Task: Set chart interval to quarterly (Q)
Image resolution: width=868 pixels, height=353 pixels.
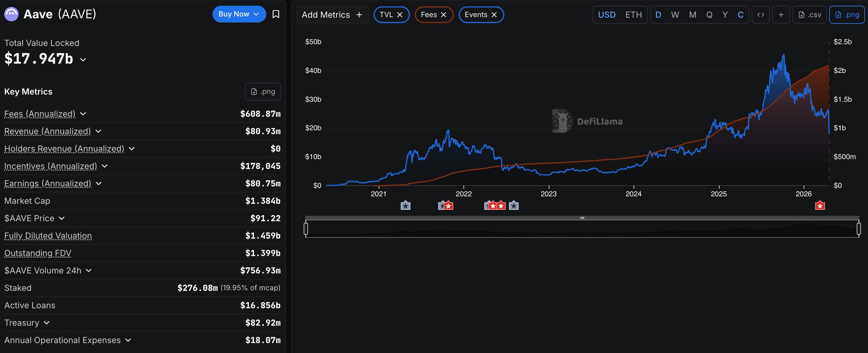Action: (709, 15)
